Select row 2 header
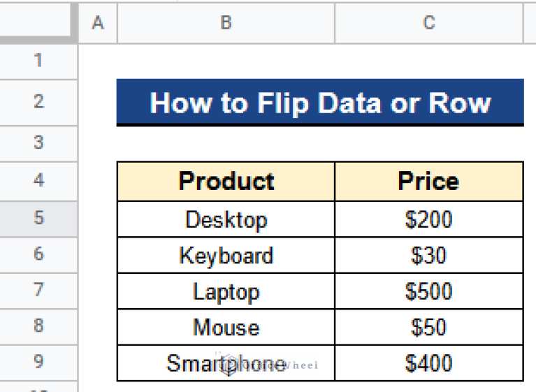The height and width of the screenshot is (392, 536). pyautogui.click(x=38, y=102)
